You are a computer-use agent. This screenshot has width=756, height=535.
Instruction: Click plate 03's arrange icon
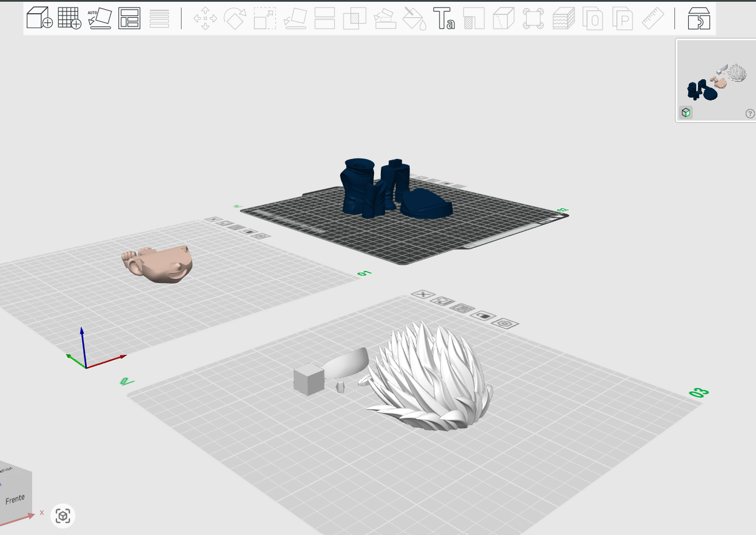coord(462,308)
